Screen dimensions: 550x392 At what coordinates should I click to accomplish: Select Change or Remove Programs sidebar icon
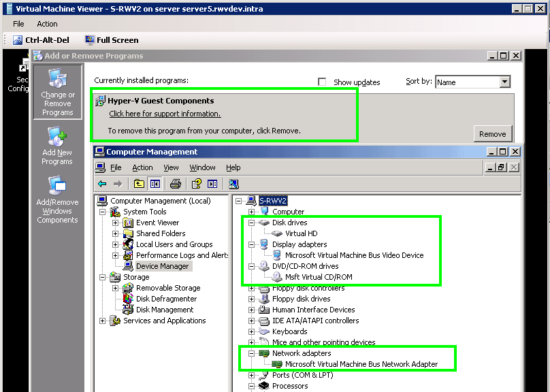(58, 92)
